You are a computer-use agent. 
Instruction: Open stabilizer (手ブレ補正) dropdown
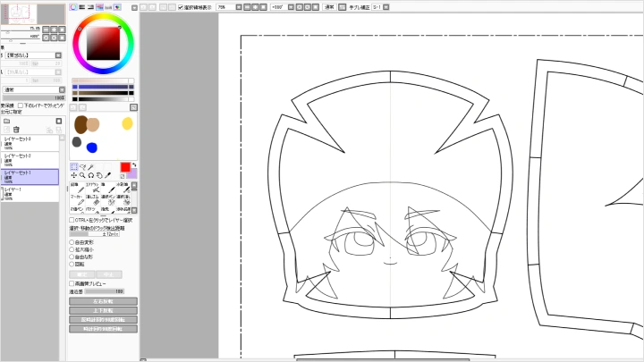click(x=386, y=7)
